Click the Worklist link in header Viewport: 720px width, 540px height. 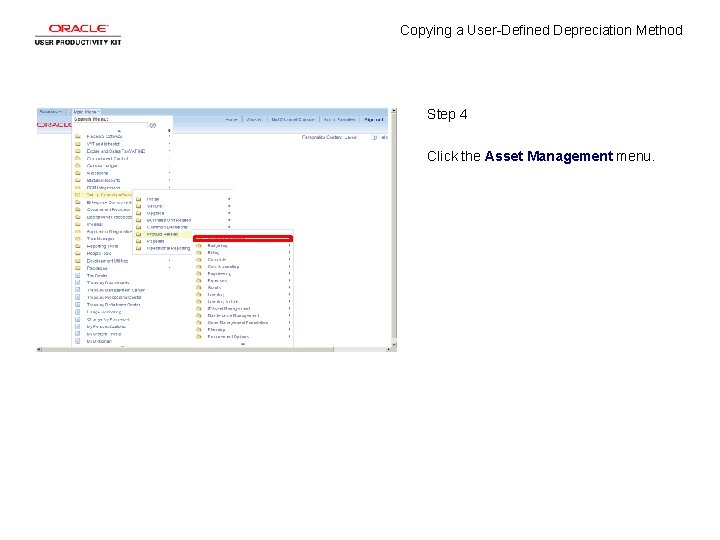pos(254,120)
